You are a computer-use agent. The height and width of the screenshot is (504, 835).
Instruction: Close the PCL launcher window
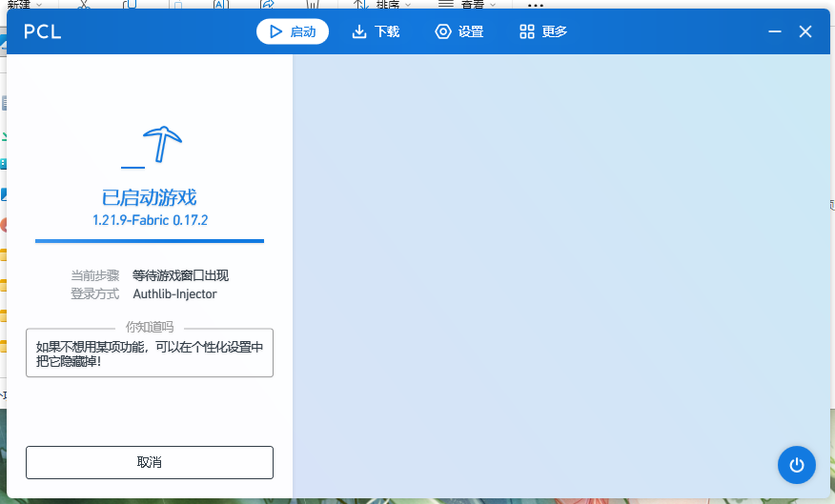coord(805,31)
